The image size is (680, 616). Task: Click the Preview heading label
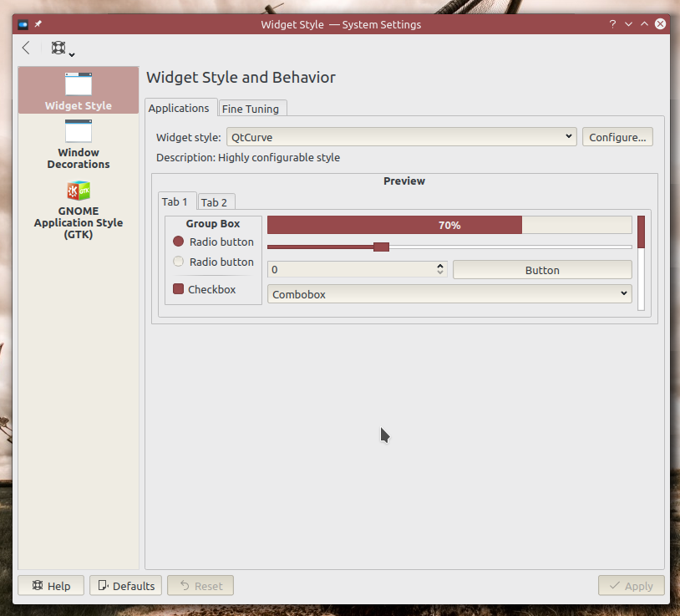point(404,181)
